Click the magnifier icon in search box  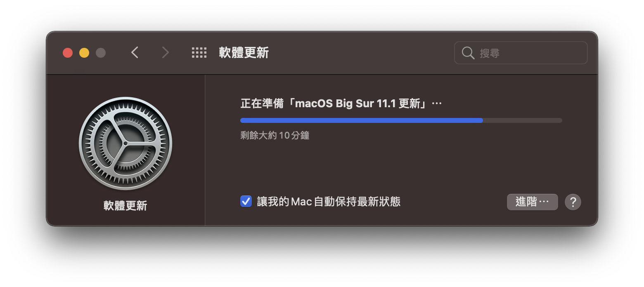468,53
